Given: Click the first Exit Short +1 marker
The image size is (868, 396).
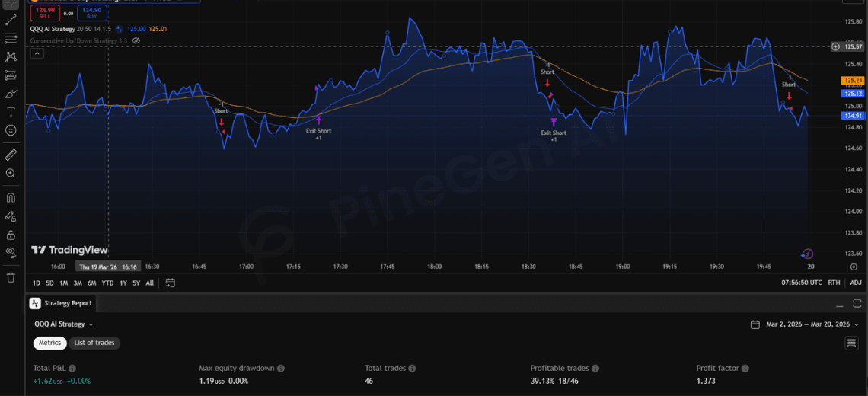Looking at the screenshot, I should (318, 128).
